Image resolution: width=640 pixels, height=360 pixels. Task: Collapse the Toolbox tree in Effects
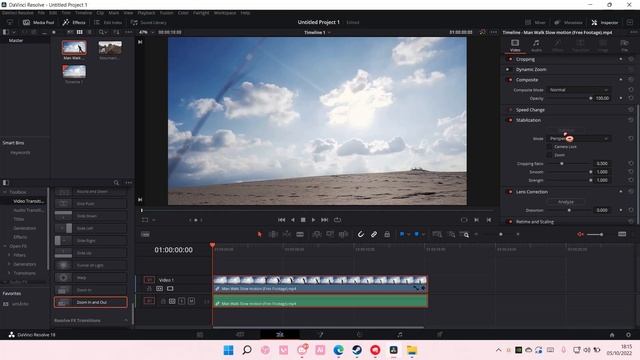pyautogui.click(x=5, y=192)
